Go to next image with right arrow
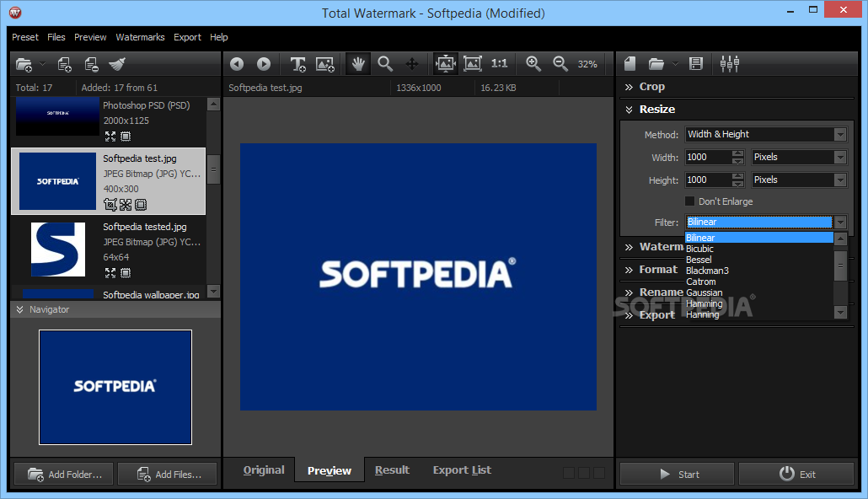 [264, 64]
